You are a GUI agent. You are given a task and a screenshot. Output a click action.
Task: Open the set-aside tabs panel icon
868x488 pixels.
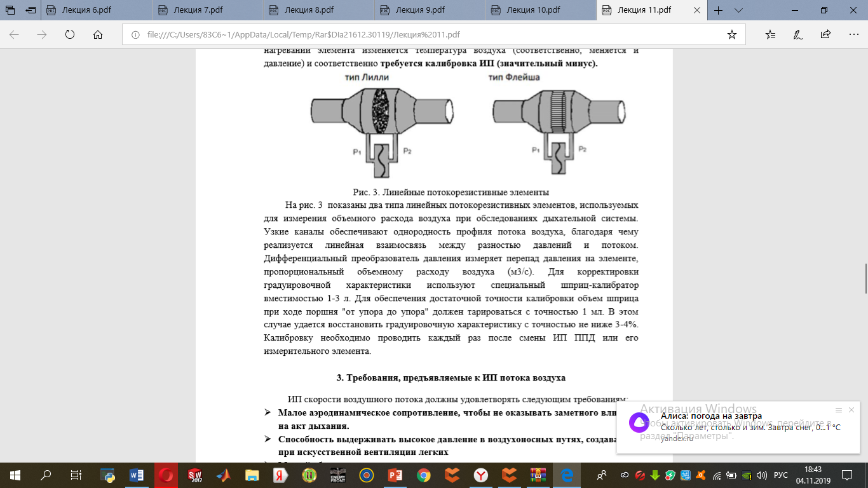coord(10,10)
